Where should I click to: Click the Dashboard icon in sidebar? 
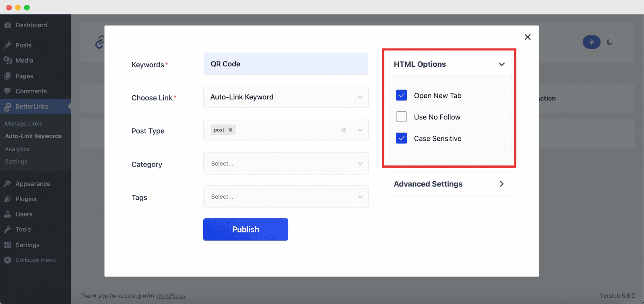click(8, 25)
